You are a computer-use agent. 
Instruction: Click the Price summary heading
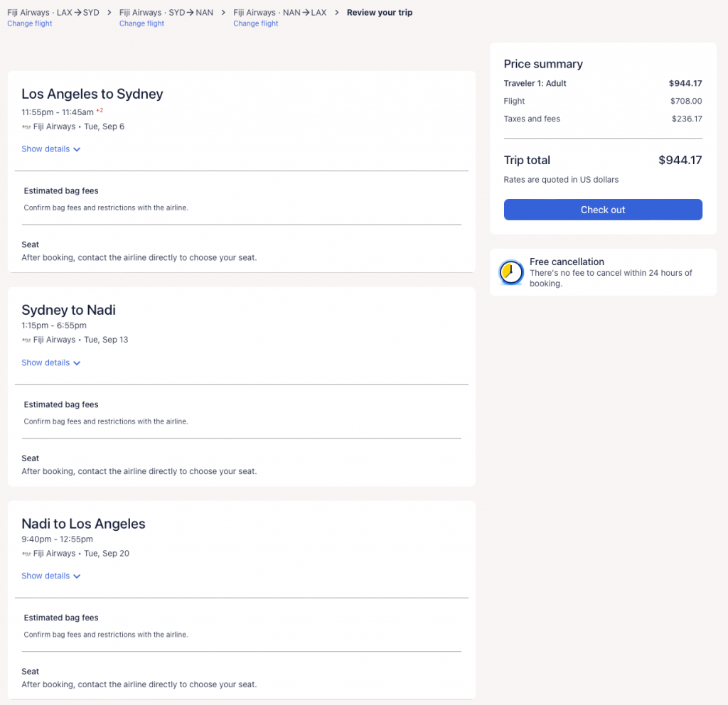pyautogui.click(x=543, y=64)
